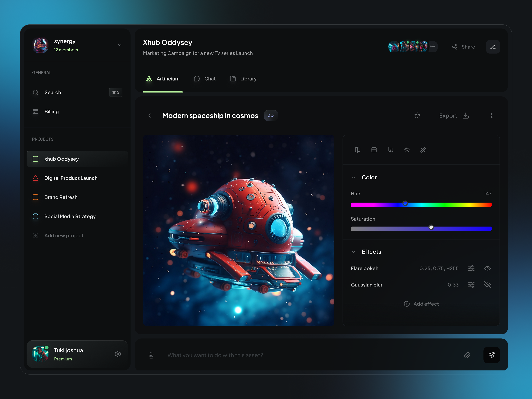The image size is (532, 399).
Task: Click the Share button
Action: pos(463,47)
